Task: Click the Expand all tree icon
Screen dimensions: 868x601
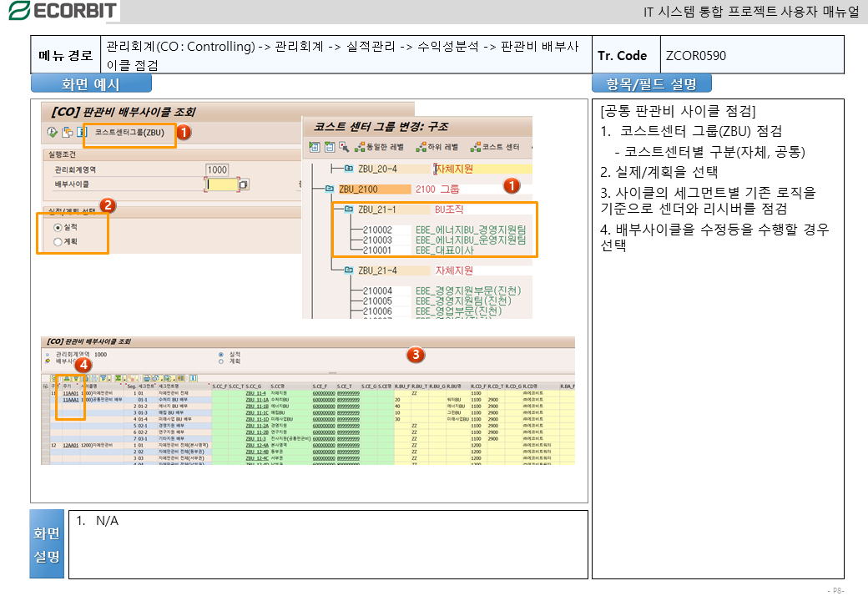Action: pos(315,147)
